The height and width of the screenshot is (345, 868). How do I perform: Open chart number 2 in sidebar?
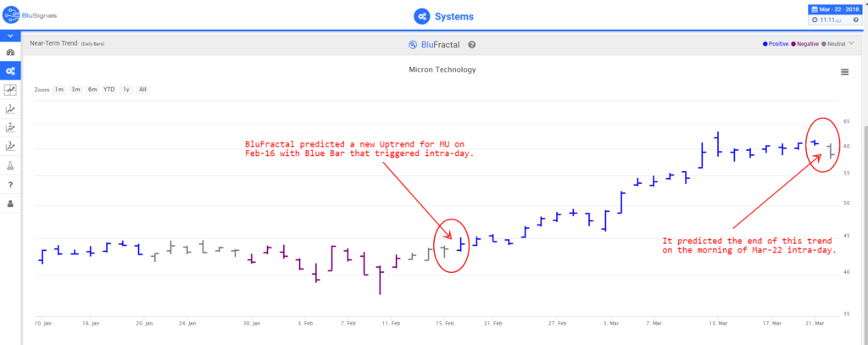coord(10,127)
